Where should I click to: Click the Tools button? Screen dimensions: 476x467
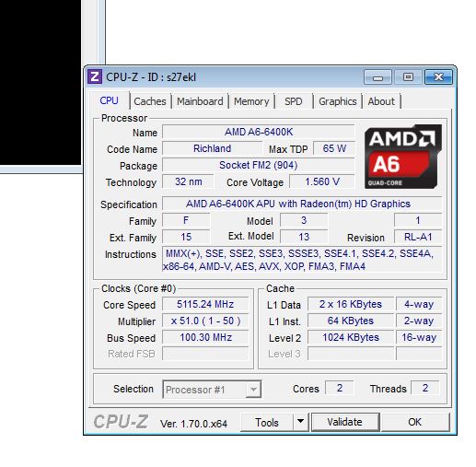point(267,423)
